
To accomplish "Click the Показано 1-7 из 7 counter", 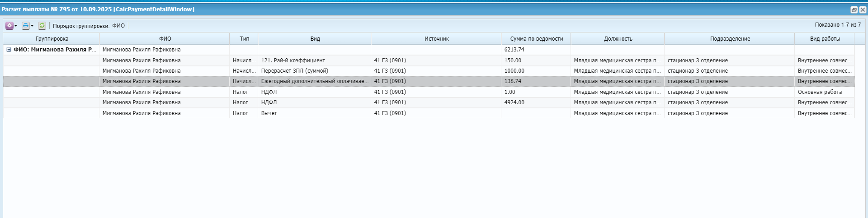I will pyautogui.click(x=838, y=25).
